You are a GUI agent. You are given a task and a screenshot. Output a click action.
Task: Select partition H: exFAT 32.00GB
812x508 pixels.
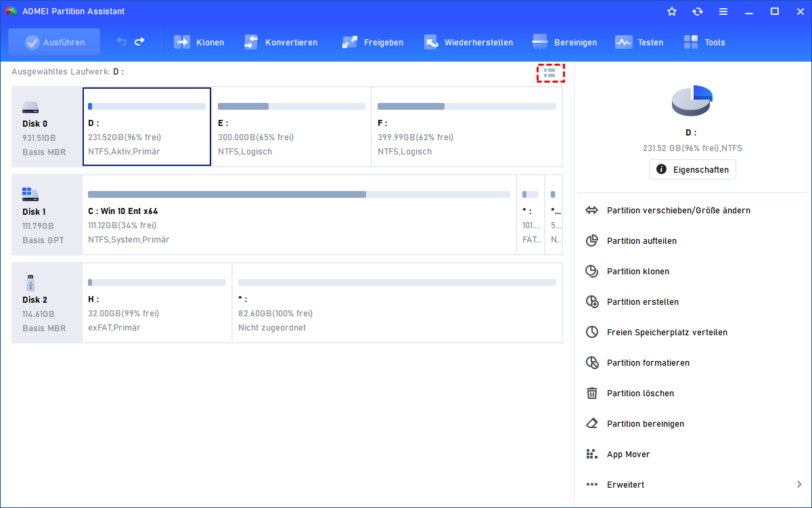[x=157, y=303]
